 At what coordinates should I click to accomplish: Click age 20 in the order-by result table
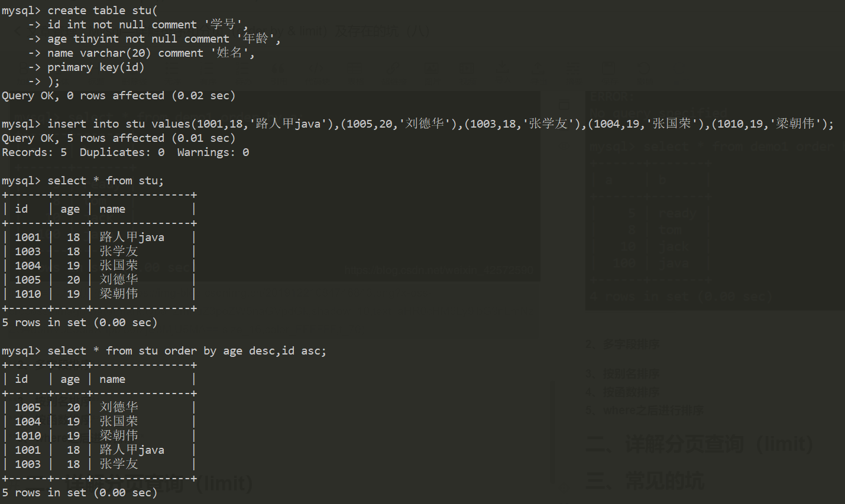[x=73, y=408]
